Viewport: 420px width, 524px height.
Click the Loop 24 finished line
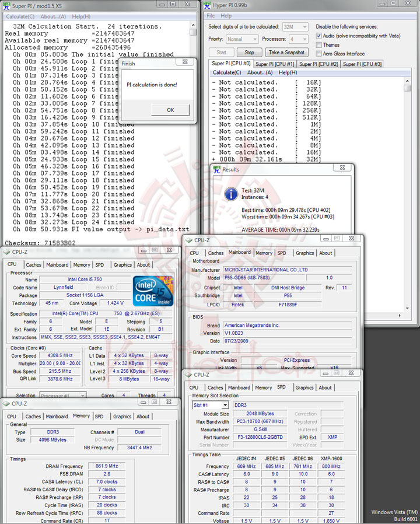73,222
